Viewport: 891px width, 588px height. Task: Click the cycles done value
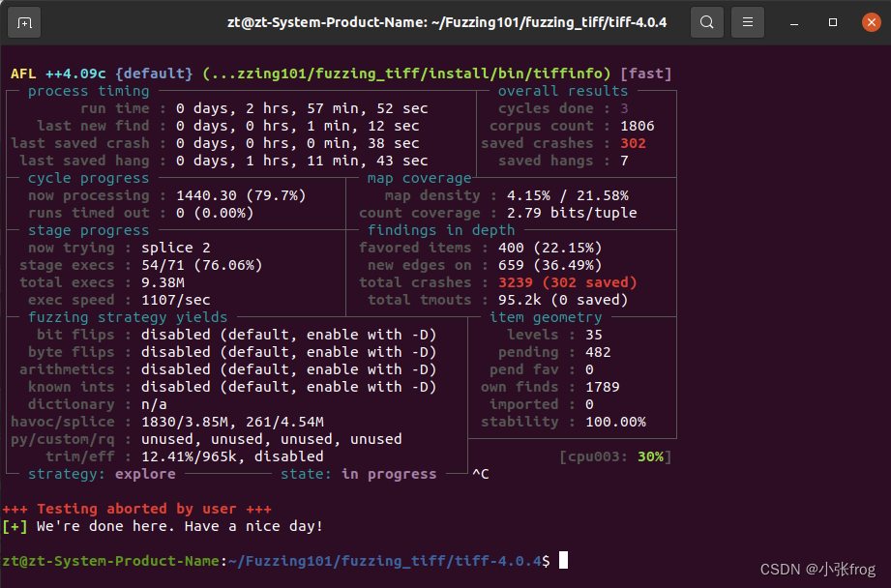(x=622, y=107)
